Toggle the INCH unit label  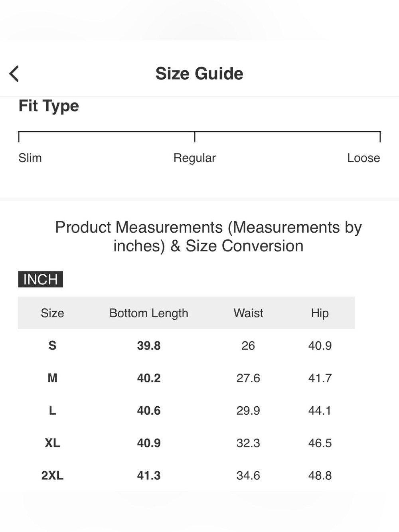point(41,279)
